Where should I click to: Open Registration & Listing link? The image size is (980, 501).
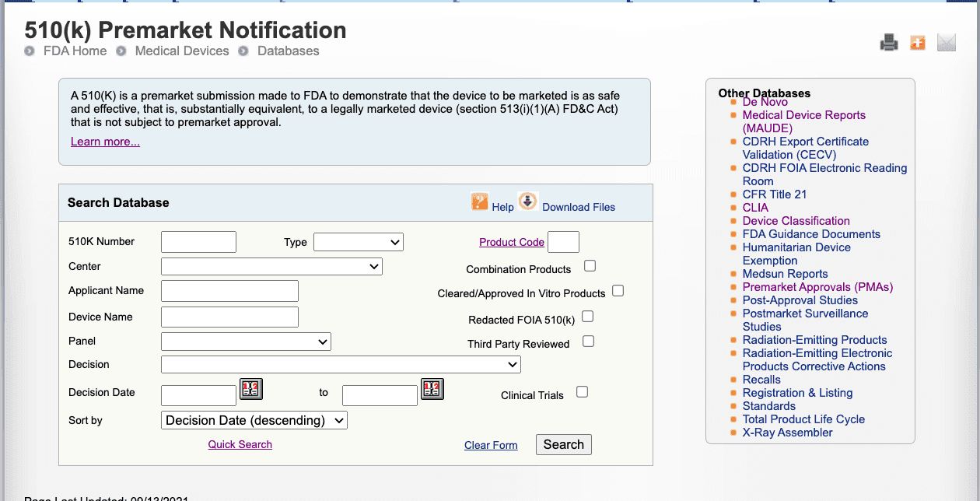pos(797,393)
